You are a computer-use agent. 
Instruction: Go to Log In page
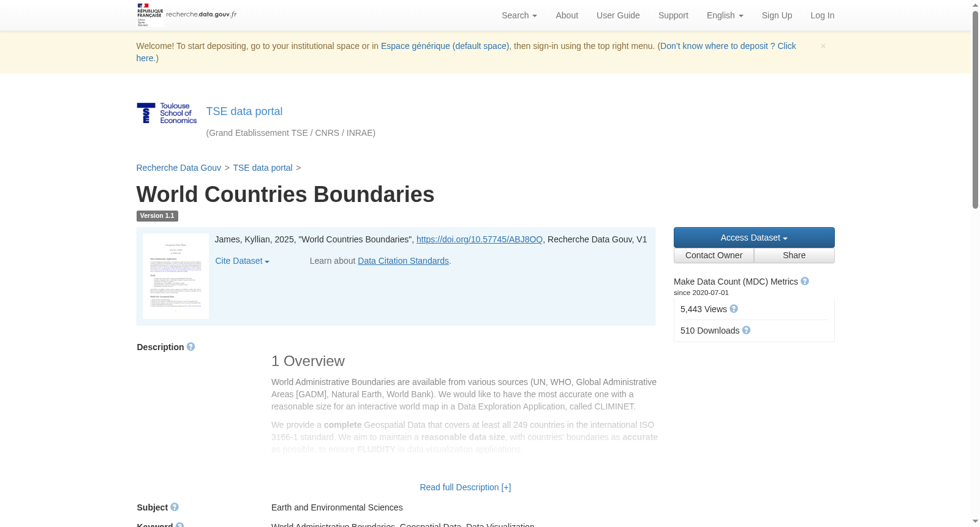(x=822, y=15)
